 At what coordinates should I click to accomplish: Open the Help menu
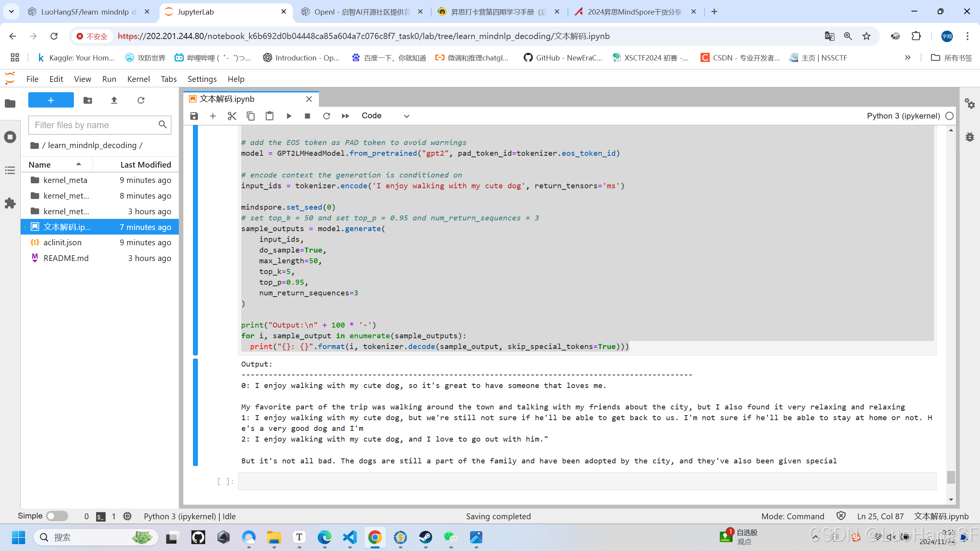tap(236, 79)
